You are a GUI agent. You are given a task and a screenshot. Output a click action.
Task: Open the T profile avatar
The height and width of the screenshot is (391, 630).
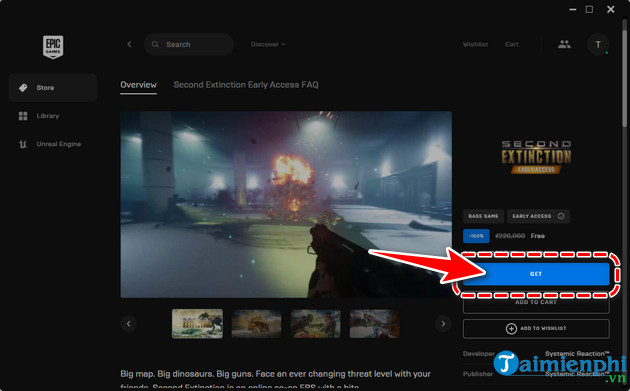tap(598, 44)
